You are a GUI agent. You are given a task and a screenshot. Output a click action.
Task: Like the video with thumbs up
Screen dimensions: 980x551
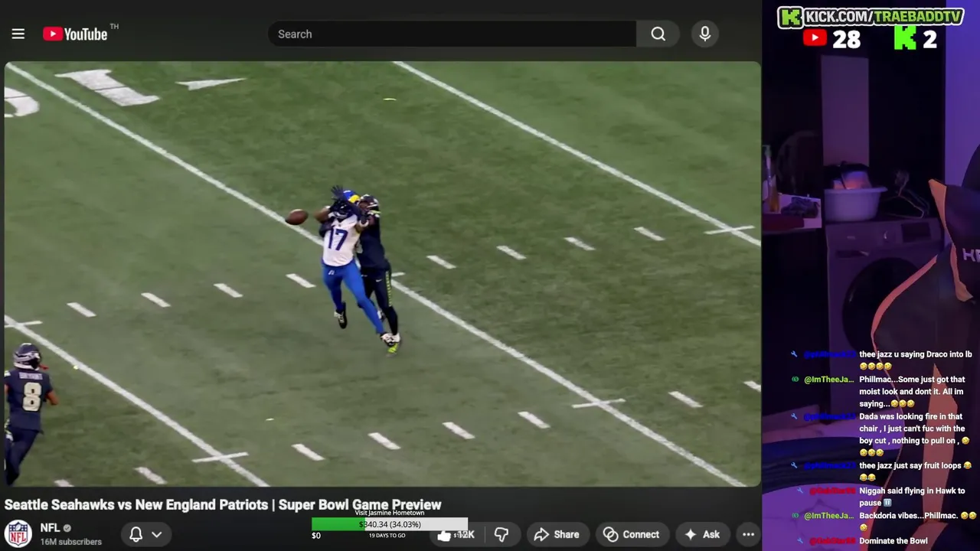[456, 534]
